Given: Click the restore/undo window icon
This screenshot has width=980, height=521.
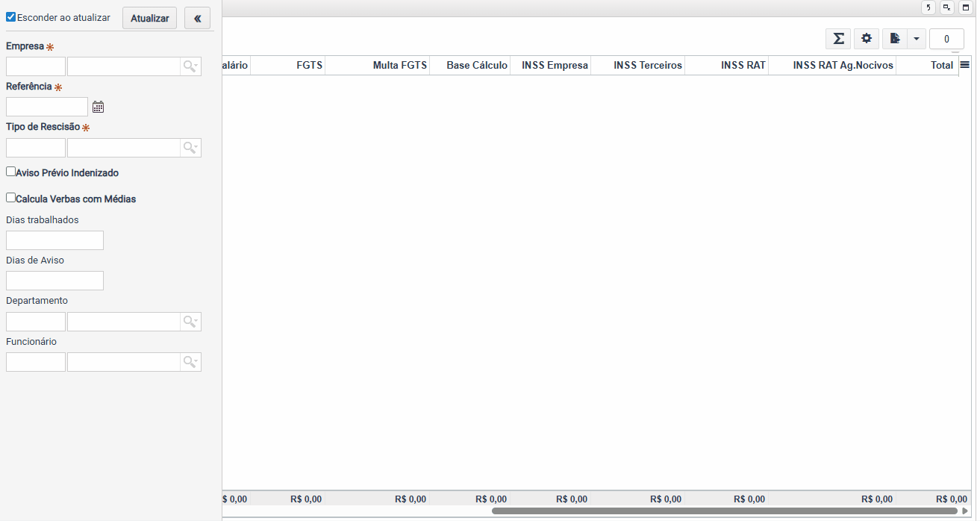Looking at the screenshot, I should point(928,7).
